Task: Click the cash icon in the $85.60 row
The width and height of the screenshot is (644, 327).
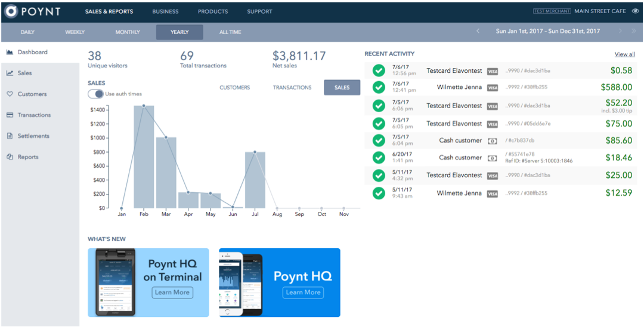Action: (x=492, y=141)
